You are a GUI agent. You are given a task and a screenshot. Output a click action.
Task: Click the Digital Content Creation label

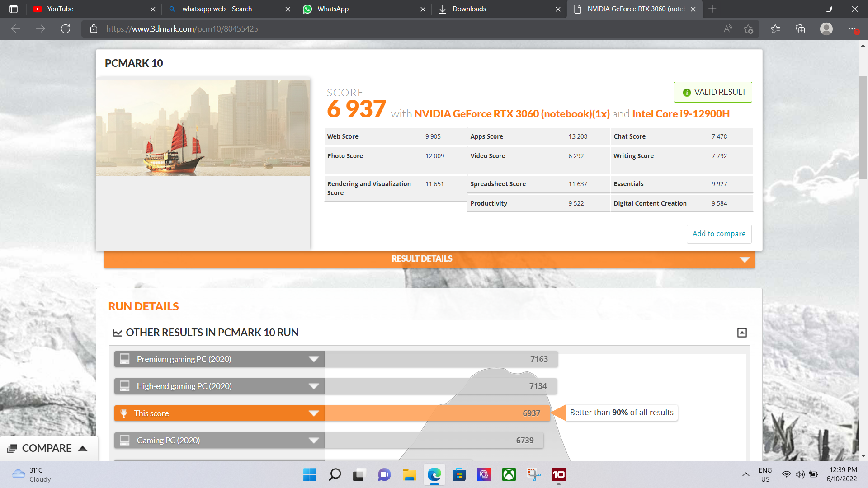tap(650, 203)
